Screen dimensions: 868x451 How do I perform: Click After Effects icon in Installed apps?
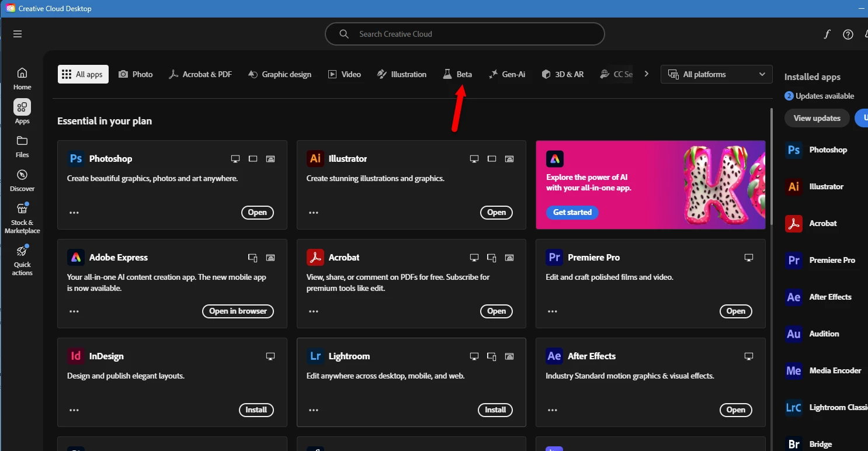794,297
